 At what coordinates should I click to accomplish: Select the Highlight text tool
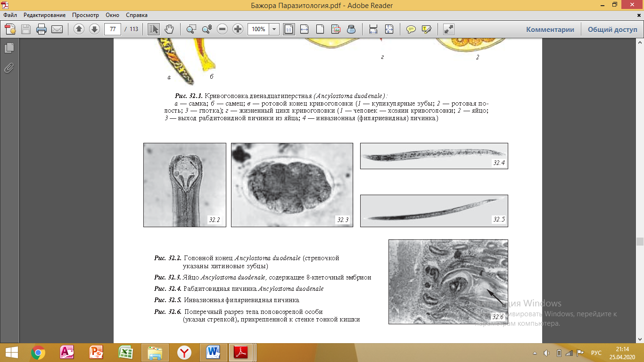pos(427,29)
